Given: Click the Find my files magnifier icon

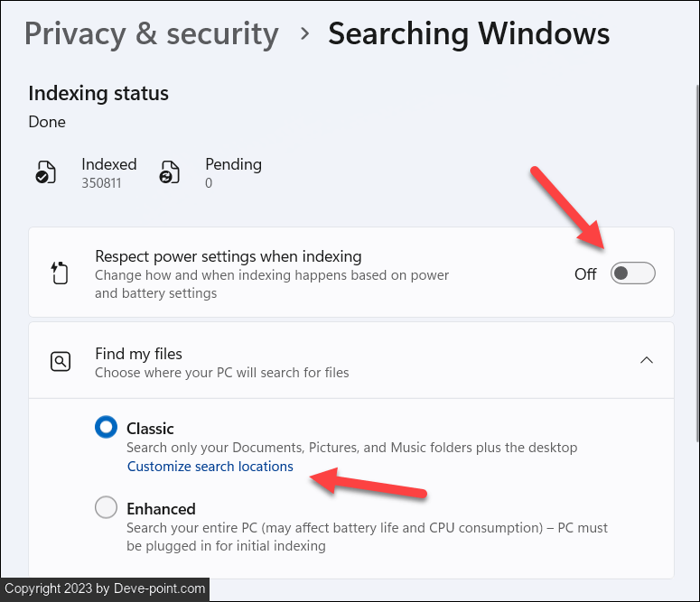Looking at the screenshot, I should [61, 362].
